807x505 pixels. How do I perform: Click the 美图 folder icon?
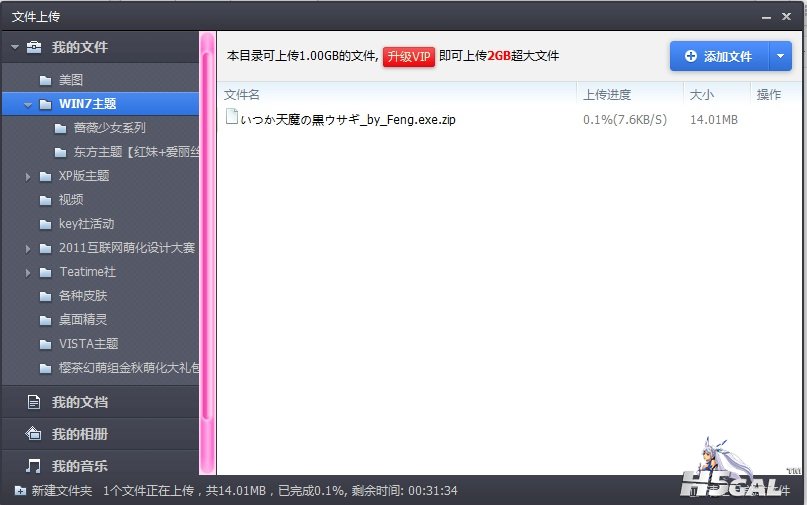45,80
